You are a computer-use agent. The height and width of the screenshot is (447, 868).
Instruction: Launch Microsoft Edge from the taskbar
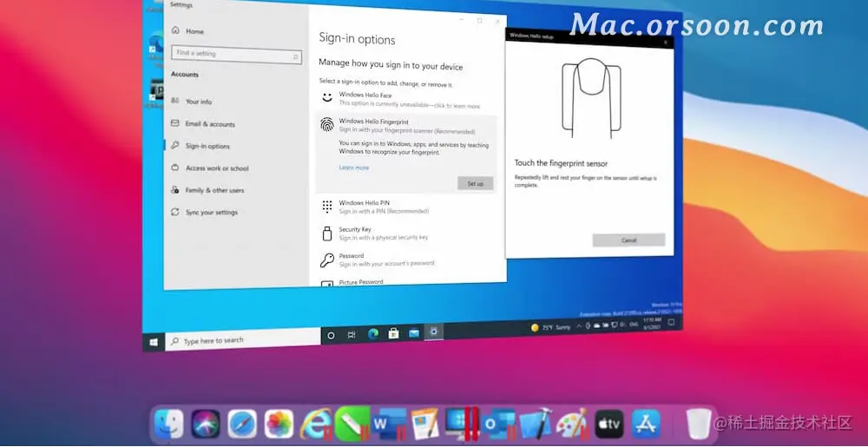[373, 333]
